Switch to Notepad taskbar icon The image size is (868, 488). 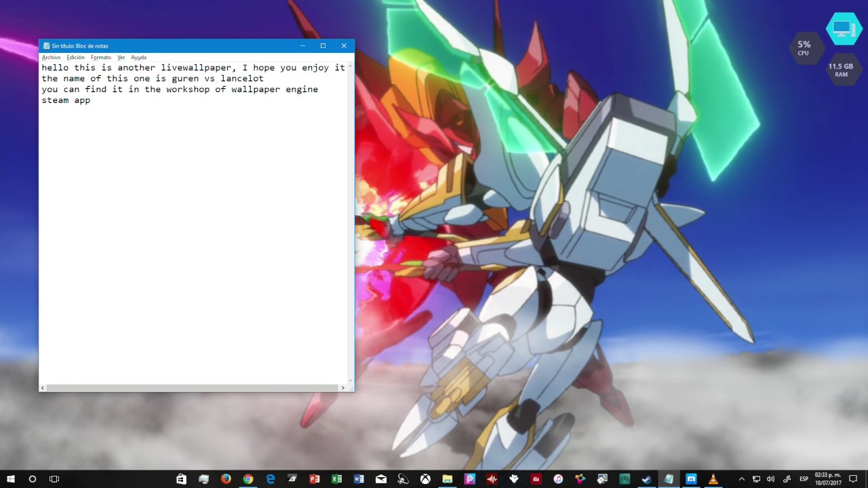point(669,479)
